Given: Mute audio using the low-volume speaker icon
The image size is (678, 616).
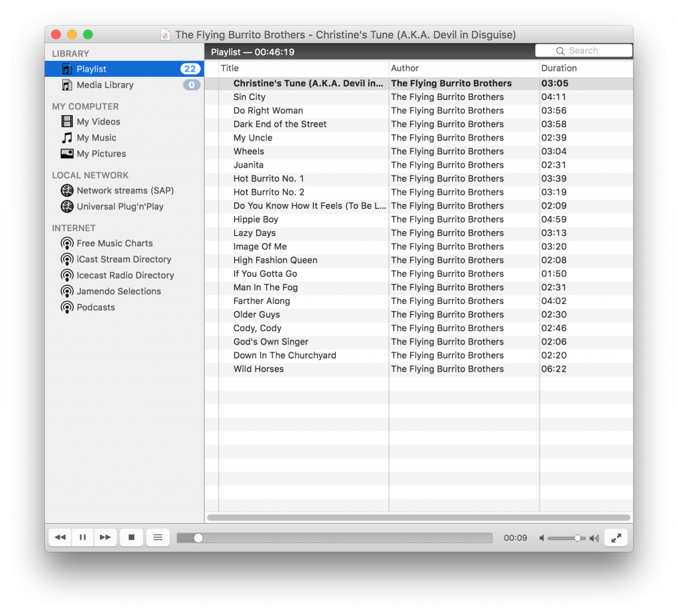Looking at the screenshot, I should (x=542, y=538).
